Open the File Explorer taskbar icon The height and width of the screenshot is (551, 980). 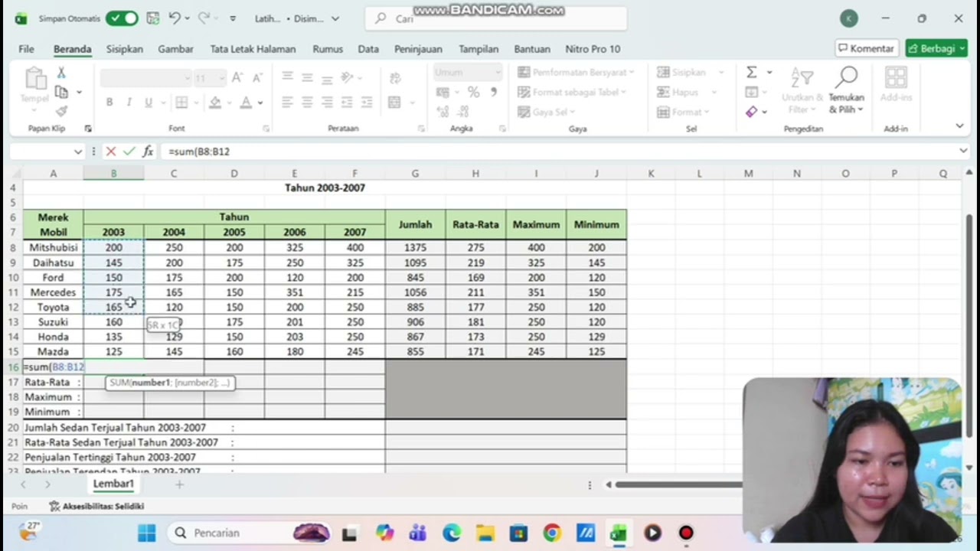point(485,533)
